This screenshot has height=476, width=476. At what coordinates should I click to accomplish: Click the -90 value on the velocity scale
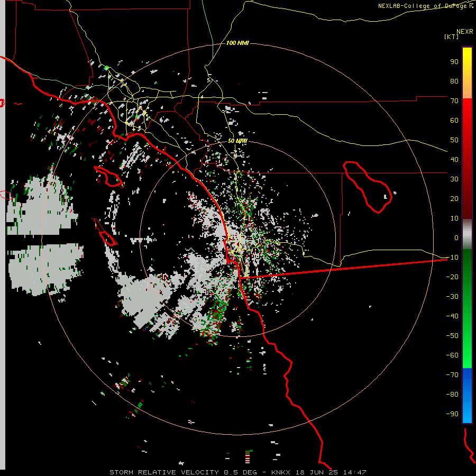[452, 414]
